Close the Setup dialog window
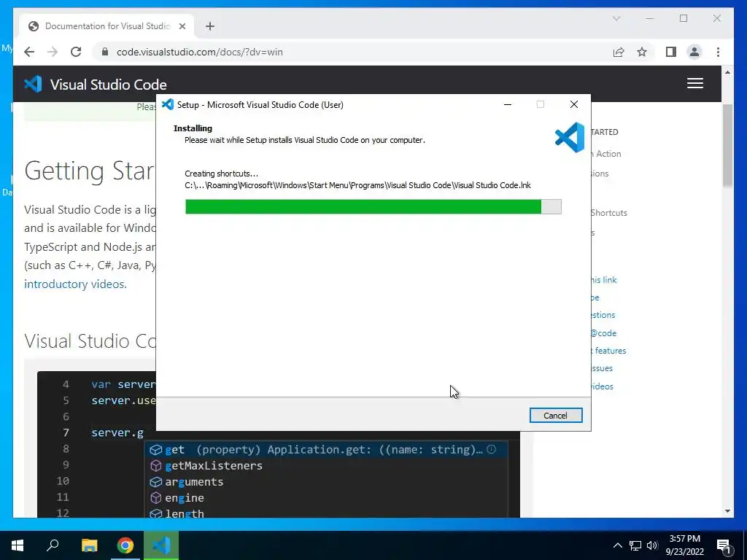Screen dimensions: 747x560 574,104
